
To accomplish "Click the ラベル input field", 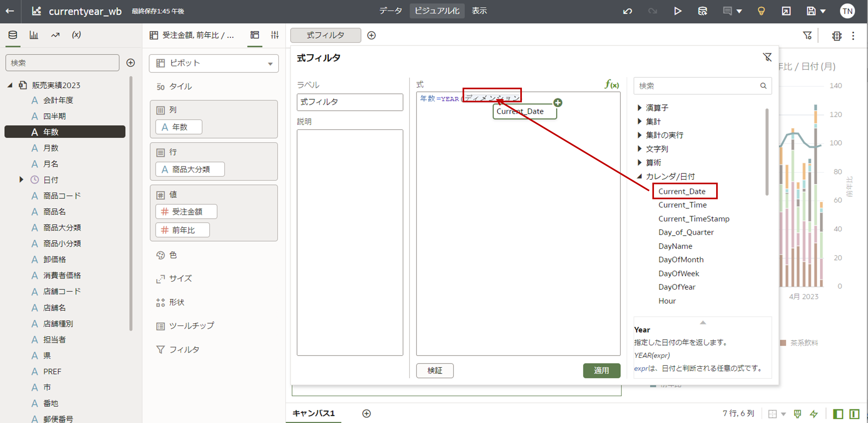I will (349, 102).
